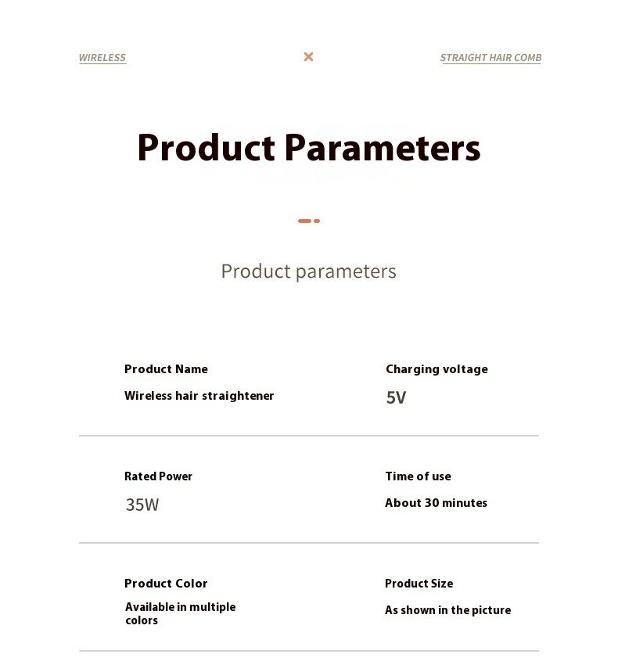Open the STRAIGHT HAIR COMB link

(490, 58)
